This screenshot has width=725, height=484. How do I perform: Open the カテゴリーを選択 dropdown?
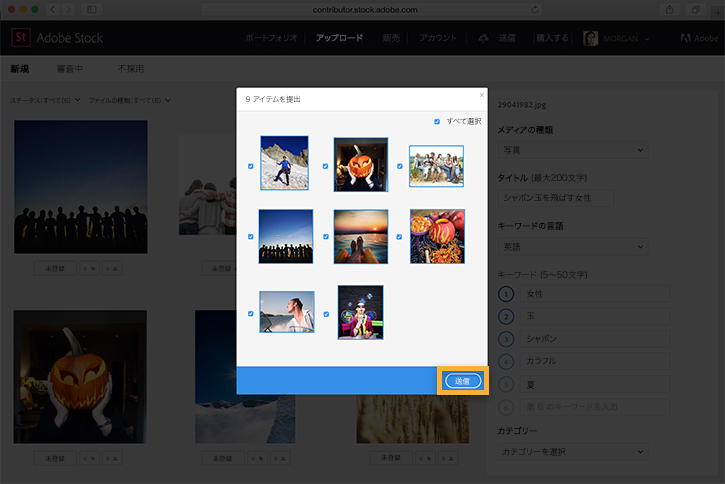[573, 452]
